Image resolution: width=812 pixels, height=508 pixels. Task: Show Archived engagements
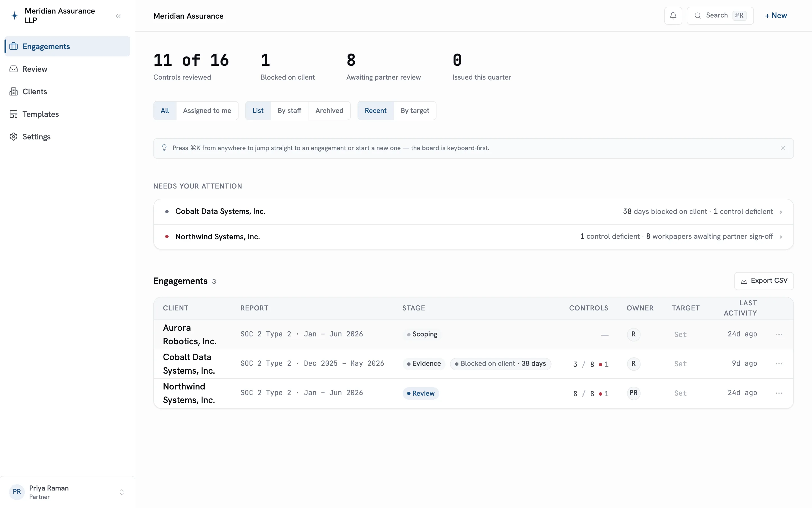pos(329,111)
